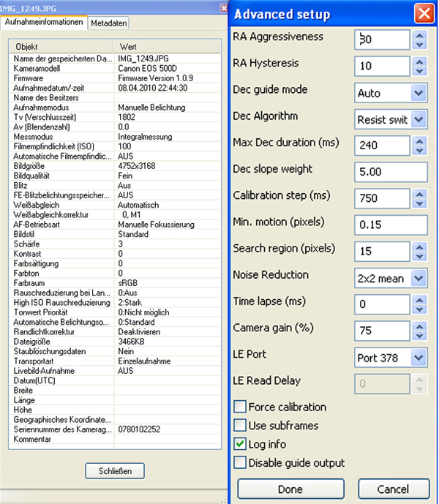Enable Disable guide output checkbox
439x504 pixels.
click(239, 462)
